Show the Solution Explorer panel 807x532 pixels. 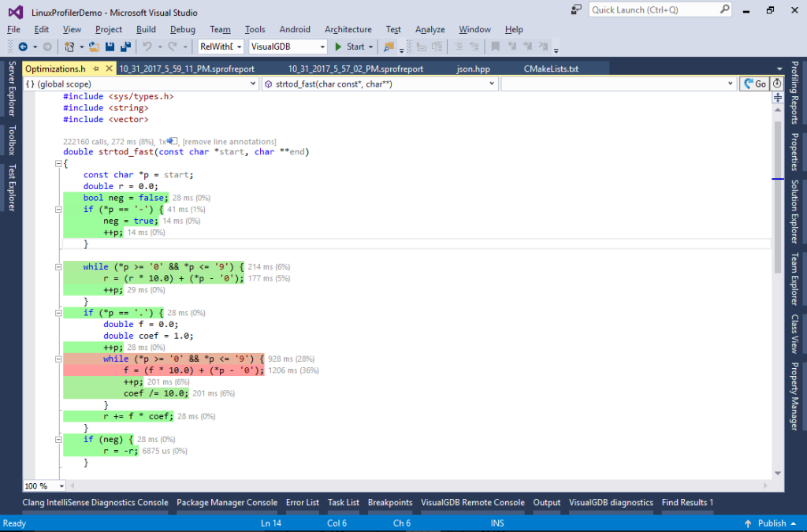799,213
